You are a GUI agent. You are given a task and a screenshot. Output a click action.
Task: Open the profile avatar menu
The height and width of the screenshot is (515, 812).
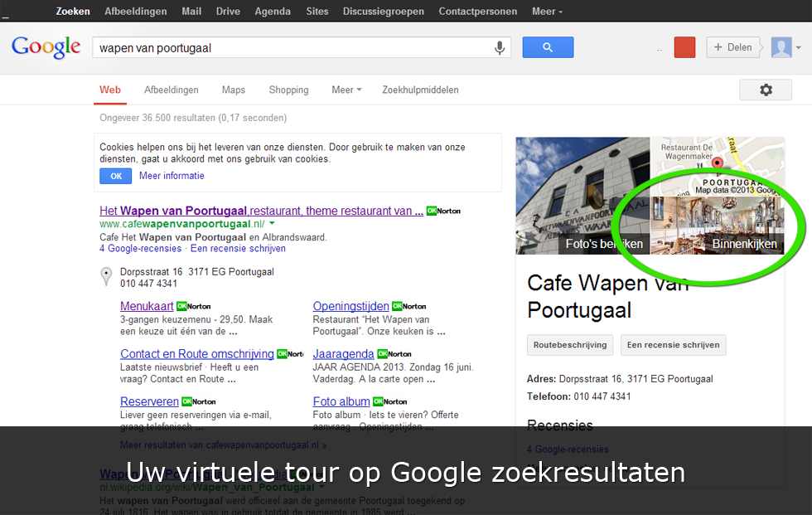tap(781, 47)
